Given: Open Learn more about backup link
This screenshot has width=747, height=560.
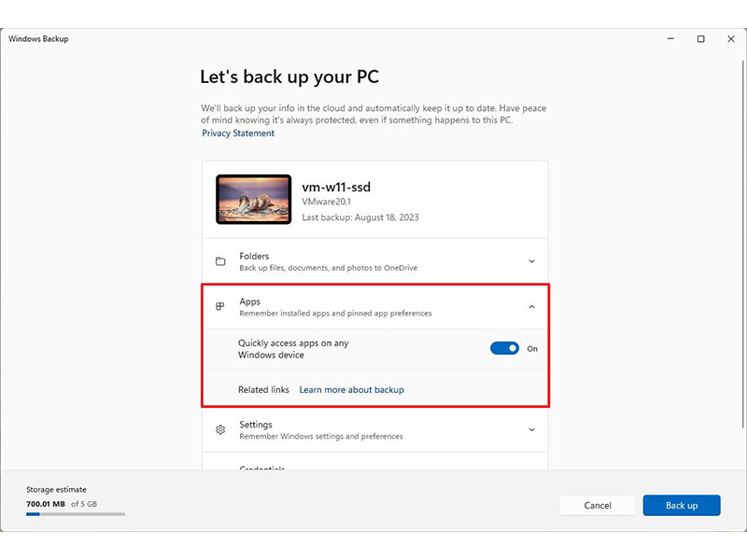Looking at the screenshot, I should [352, 389].
